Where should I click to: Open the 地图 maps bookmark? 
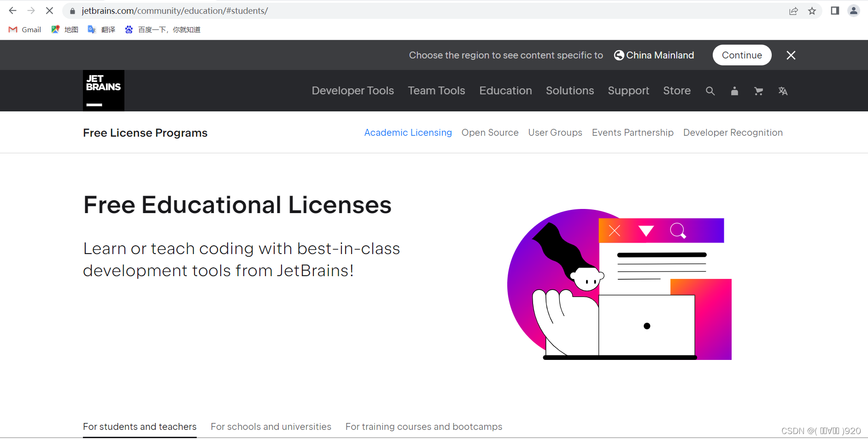65,29
